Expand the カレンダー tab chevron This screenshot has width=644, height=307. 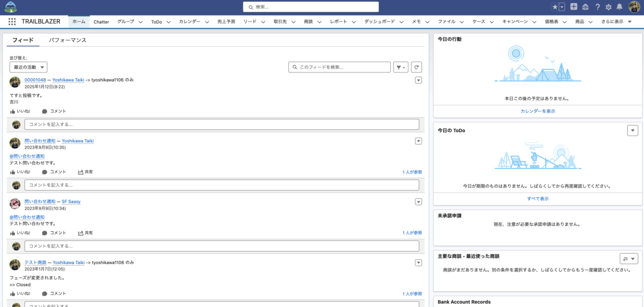click(x=207, y=22)
